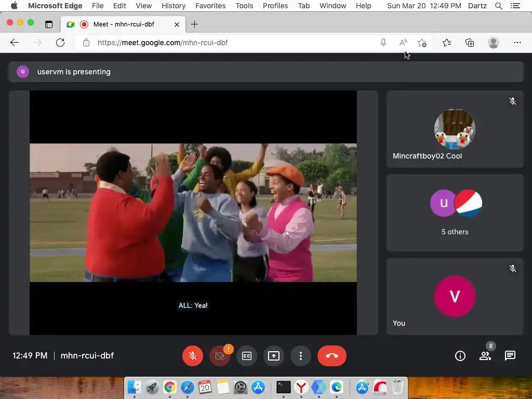Image resolution: width=532 pixels, height=399 pixels.
Task: Open Edge Settings and more ellipsis
Action: (x=517, y=43)
